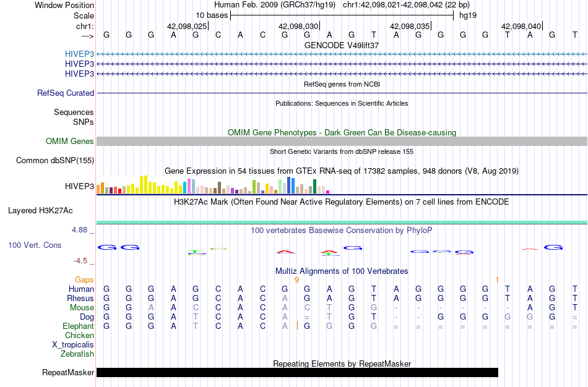Click Short Genetic Variants from dbSNP title
This screenshot has height=387, width=588.
(x=342, y=151)
